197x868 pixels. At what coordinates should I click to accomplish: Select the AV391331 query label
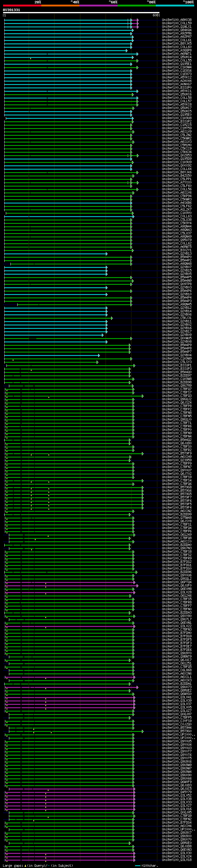click(11, 10)
